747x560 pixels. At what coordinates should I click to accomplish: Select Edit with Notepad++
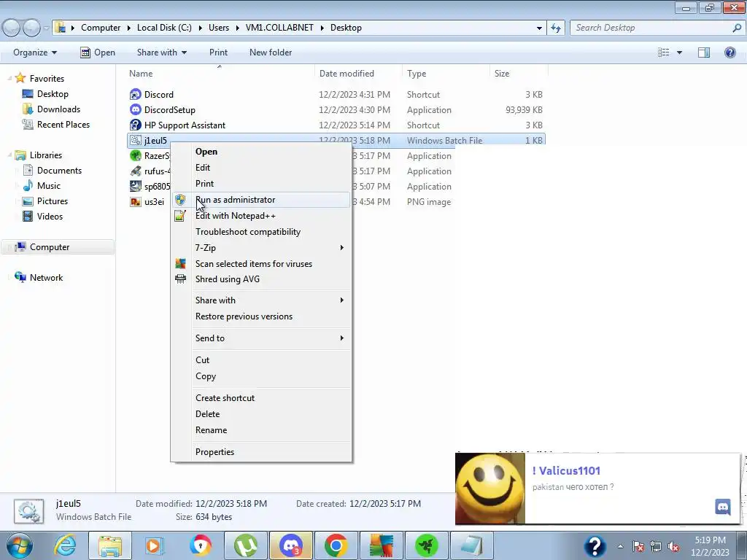click(261, 216)
